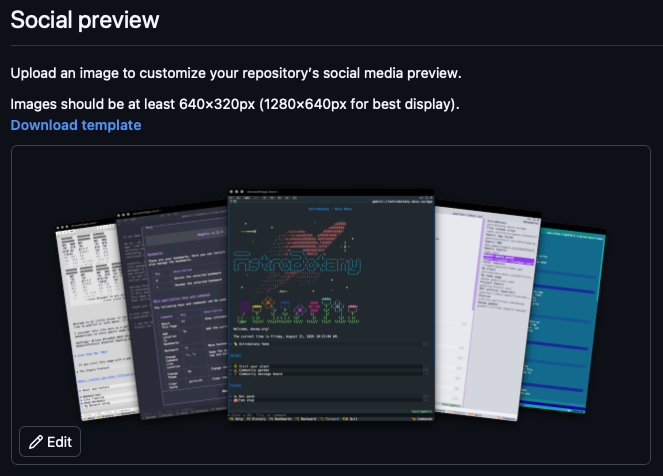Click the "Upload an image to customize" description

236,73
